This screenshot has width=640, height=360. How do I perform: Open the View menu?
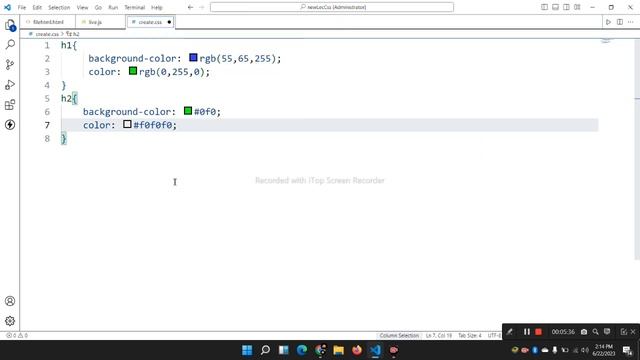pyautogui.click(x=82, y=7)
